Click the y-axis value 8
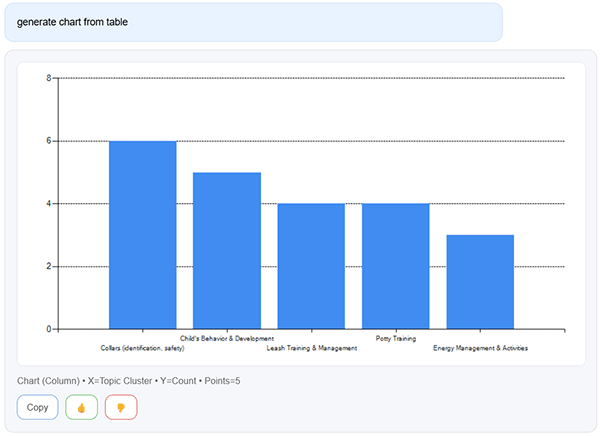This screenshot has height=436, width=600. [49, 78]
